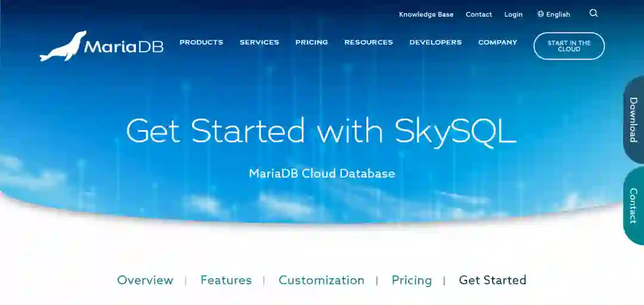Expand the Resources navigation menu

pos(369,42)
